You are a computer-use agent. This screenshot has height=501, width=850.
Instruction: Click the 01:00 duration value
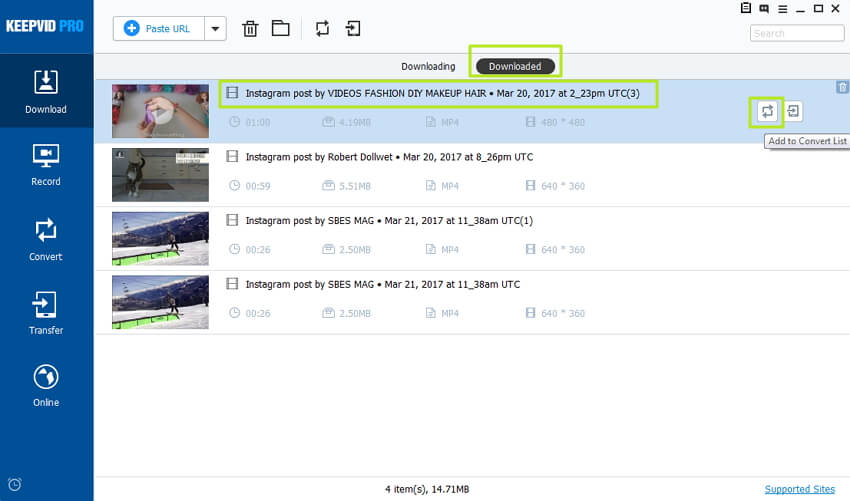258,123
